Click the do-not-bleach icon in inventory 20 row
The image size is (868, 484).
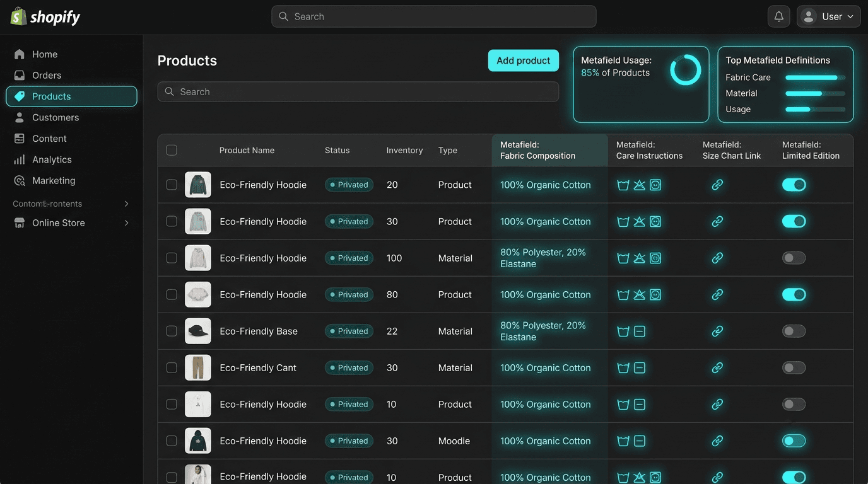(x=640, y=185)
